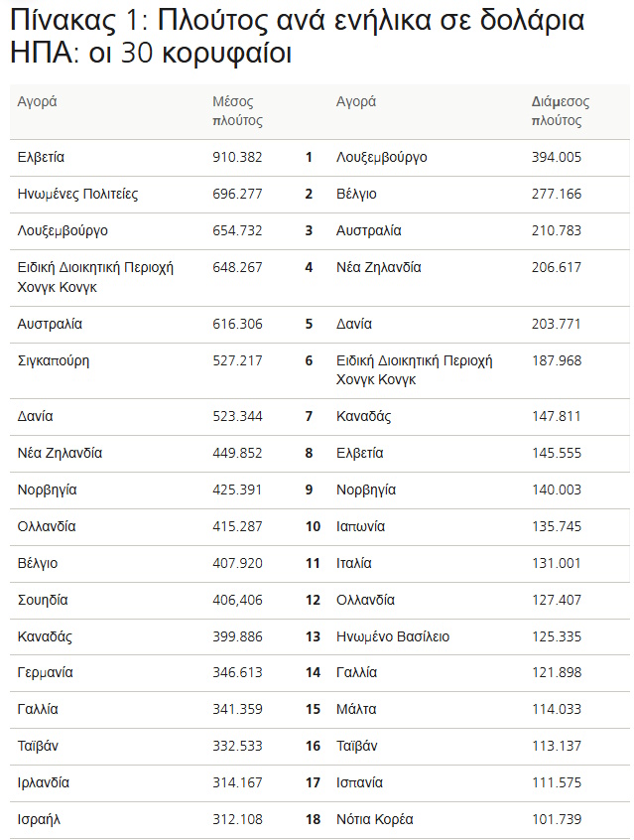Select Ιρλανδία row label
Viewport: 634px width, 840px height.
click(x=44, y=782)
